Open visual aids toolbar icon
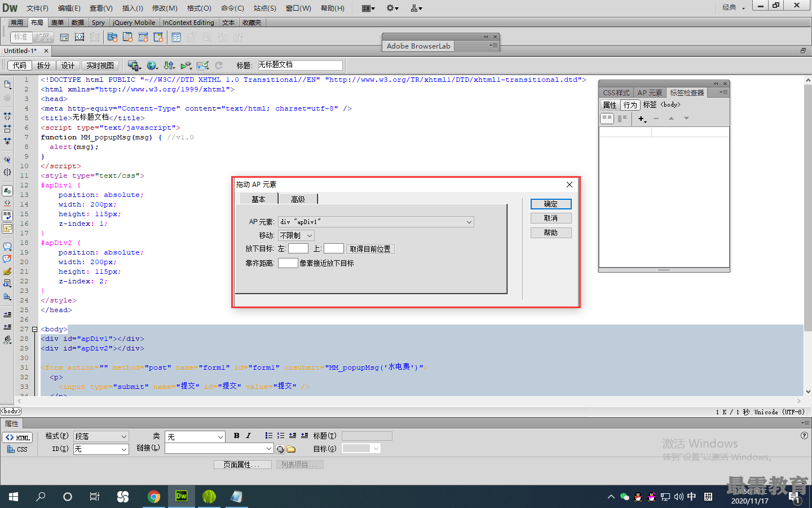 click(186, 65)
